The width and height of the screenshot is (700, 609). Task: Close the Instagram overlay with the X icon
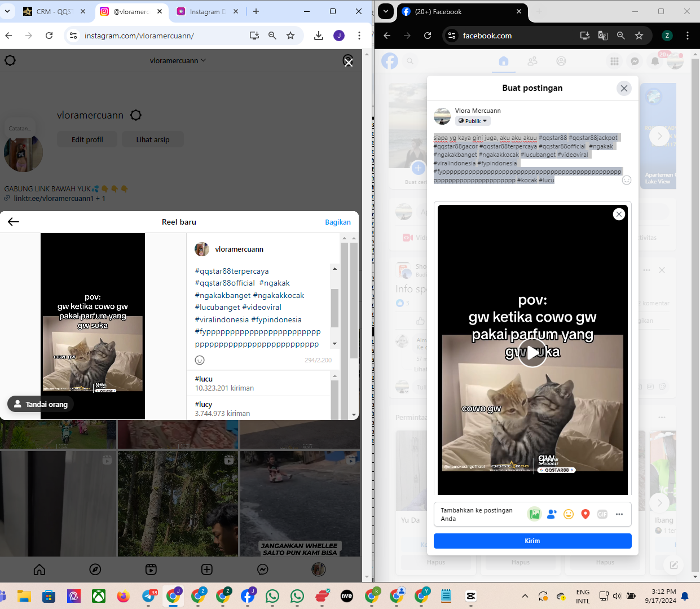click(x=349, y=62)
